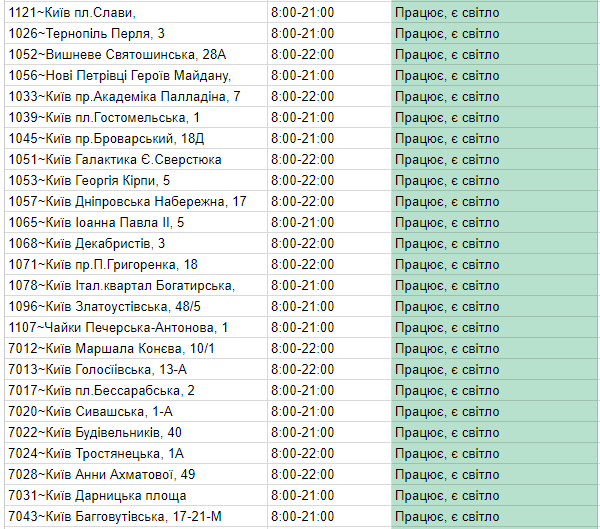600x529 pixels.
Task: Select the status cell for Анни Ахматової, 49
Action: coord(494,474)
